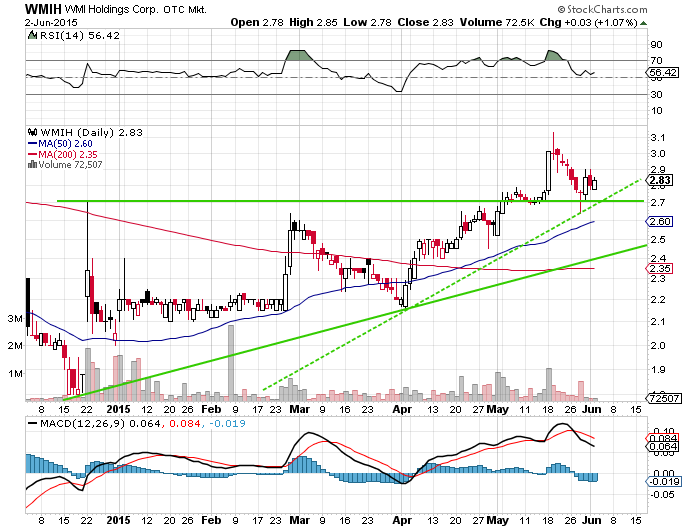Click the red 0.084 tag on the MACD axis
Image resolution: width=687 pixels, height=527 pixels.
662,439
